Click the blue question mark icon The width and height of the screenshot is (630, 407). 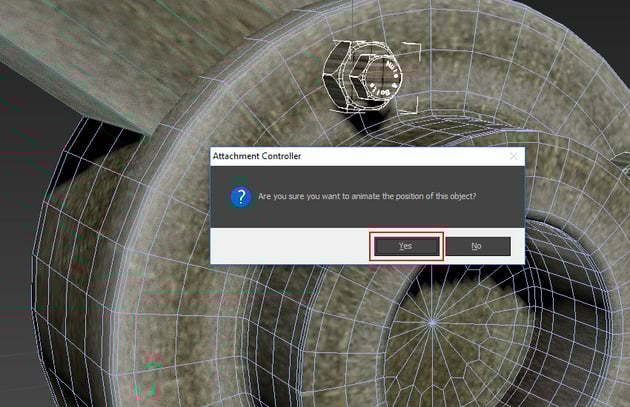pyautogui.click(x=241, y=197)
